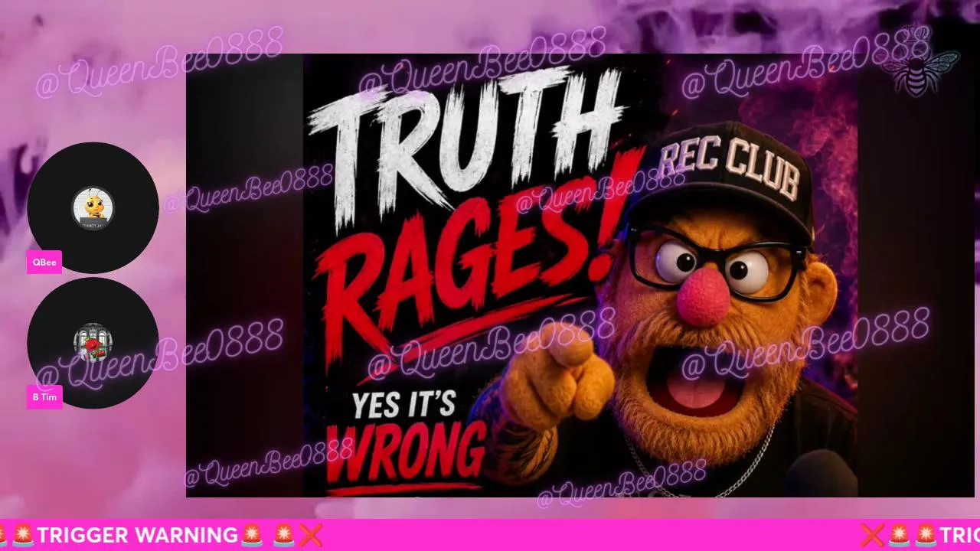Open the Truth Rages puppet thumbnail
The width and height of the screenshot is (980, 551).
[x=580, y=275]
